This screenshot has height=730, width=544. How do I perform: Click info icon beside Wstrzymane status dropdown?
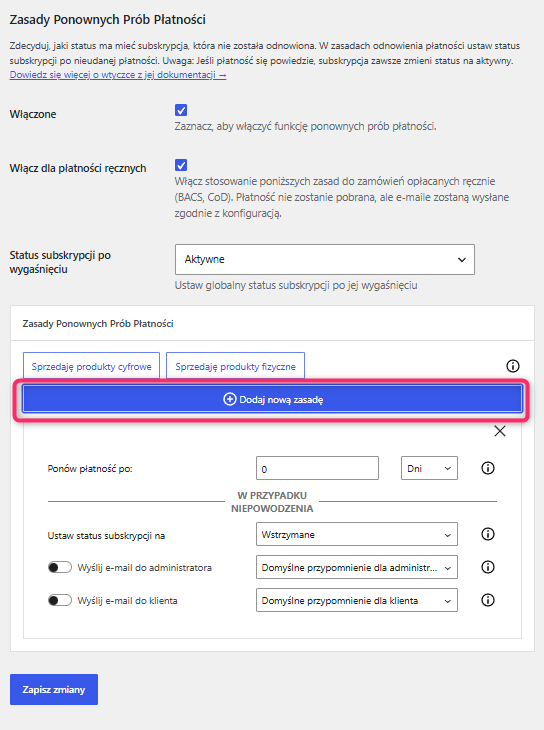point(488,534)
